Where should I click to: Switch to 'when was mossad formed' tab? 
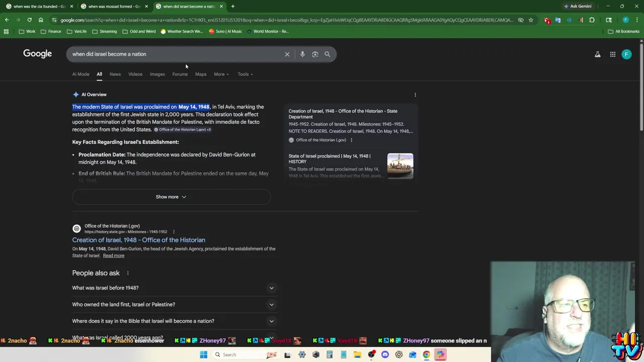coord(114,7)
